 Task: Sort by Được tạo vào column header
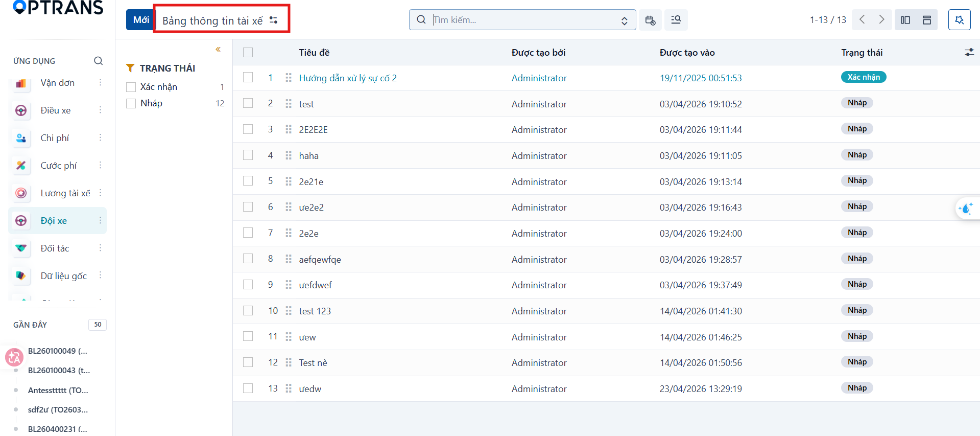pyautogui.click(x=687, y=53)
